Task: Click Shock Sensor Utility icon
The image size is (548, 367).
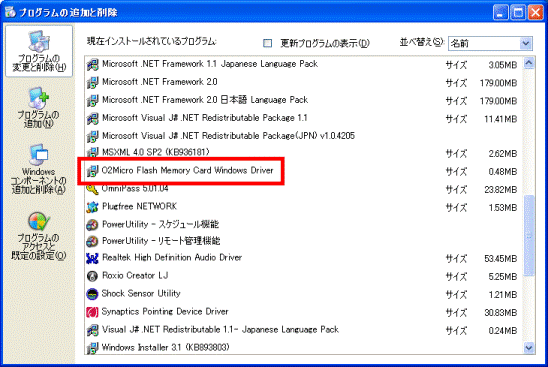Action: 92,294
